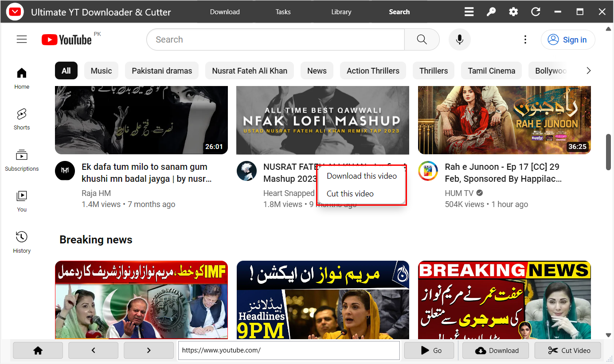Click the key license icon
614x364 pixels.
pos(491,12)
